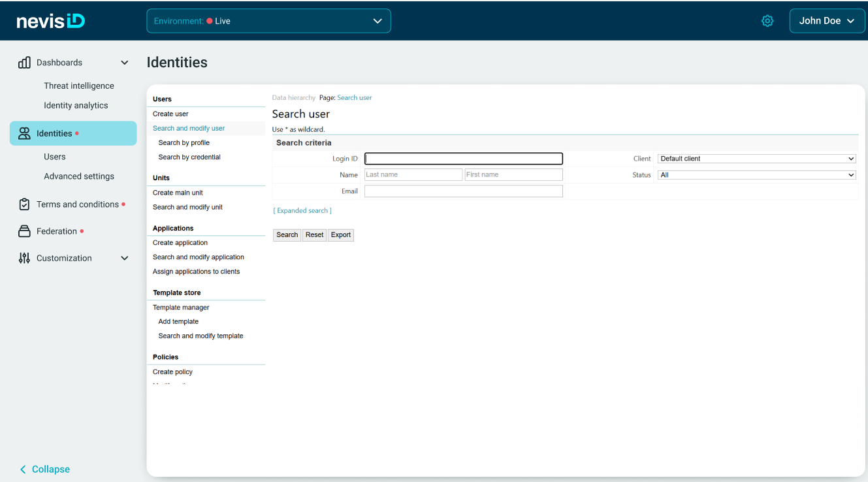868x482 pixels.
Task: Click the Search user breadcrumb link
Action: click(355, 98)
